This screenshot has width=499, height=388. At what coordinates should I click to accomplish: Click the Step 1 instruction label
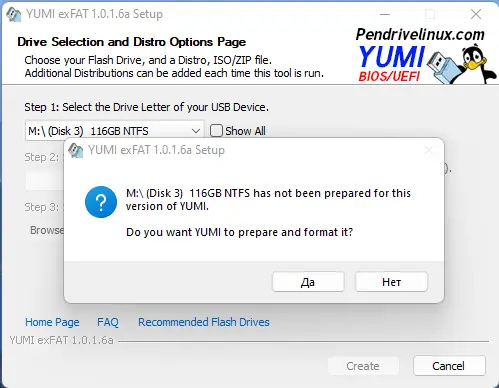click(146, 107)
